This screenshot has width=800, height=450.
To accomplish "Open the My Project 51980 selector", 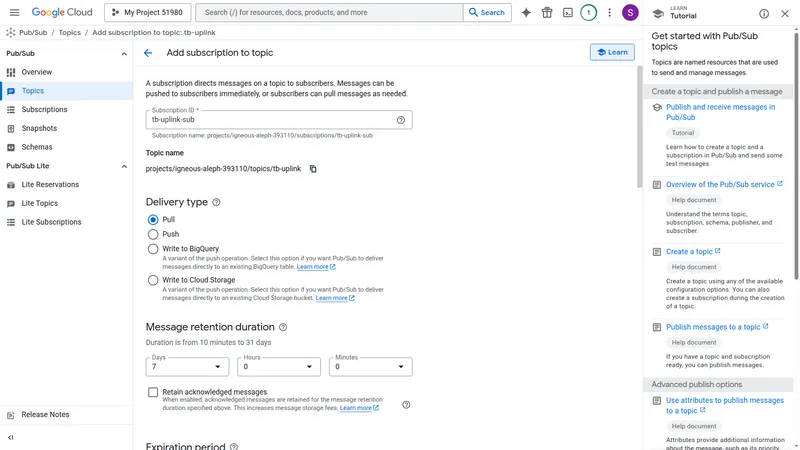I will [x=147, y=12].
